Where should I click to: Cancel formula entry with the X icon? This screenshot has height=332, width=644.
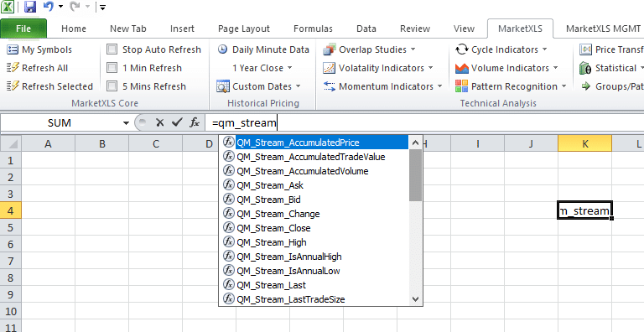point(160,122)
